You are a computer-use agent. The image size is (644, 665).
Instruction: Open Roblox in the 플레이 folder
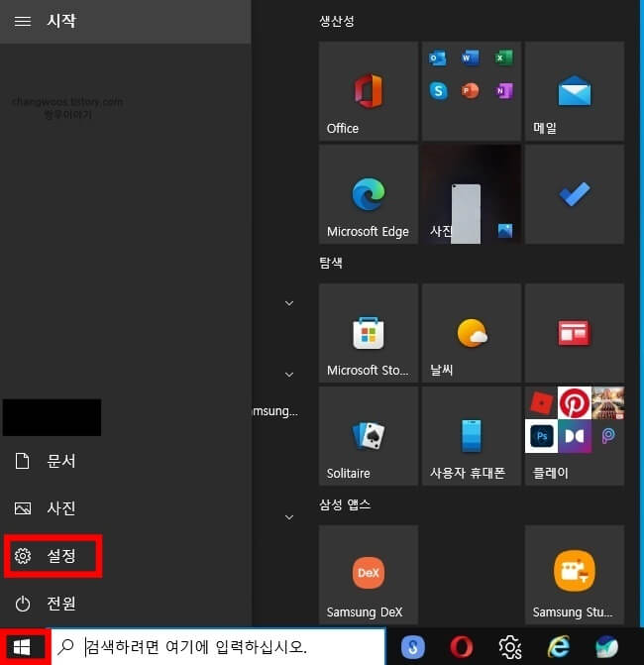pyautogui.click(x=541, y=403)
